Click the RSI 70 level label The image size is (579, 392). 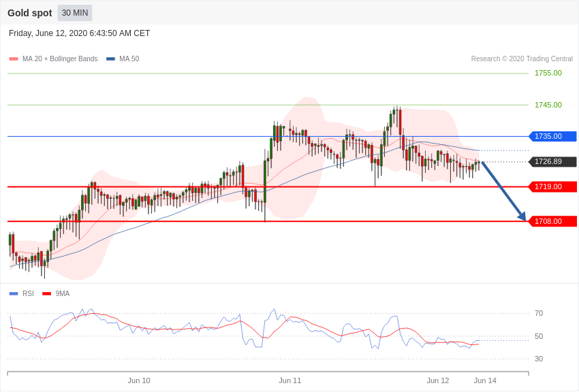point(539,314)
